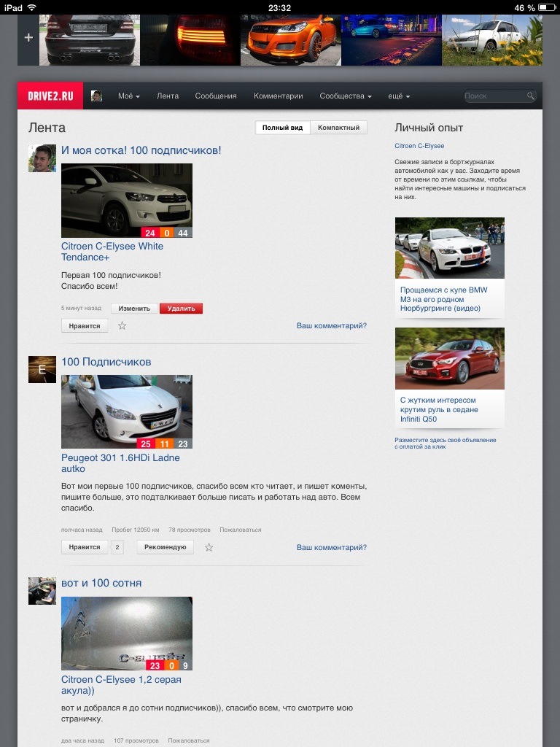Click 'Пробег 12050 км' text

pyautogui.click(x=136, y=530)
